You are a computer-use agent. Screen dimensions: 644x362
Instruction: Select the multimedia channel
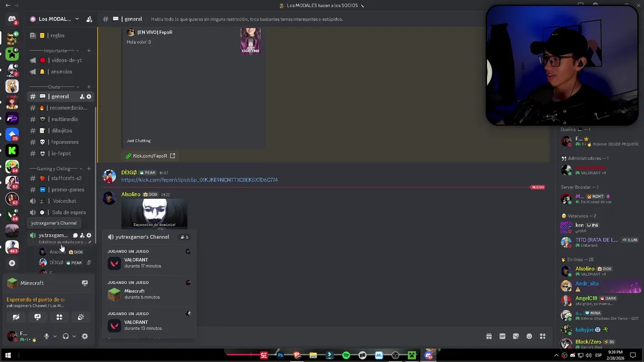click(x=60, y=119)
